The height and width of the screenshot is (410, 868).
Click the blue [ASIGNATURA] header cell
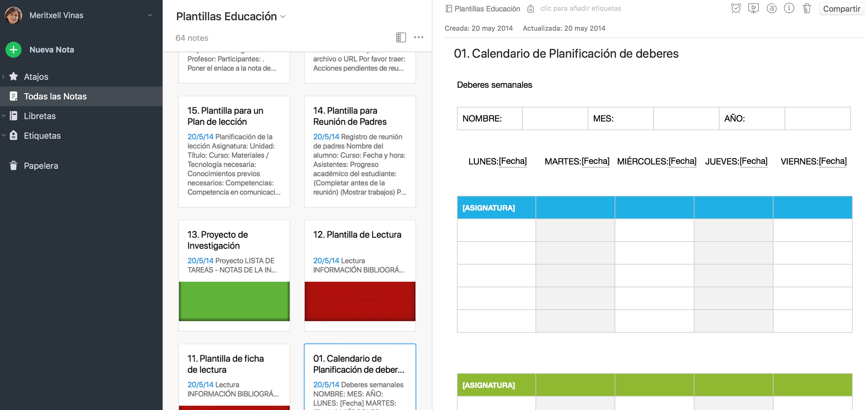(x=496, y=208)
